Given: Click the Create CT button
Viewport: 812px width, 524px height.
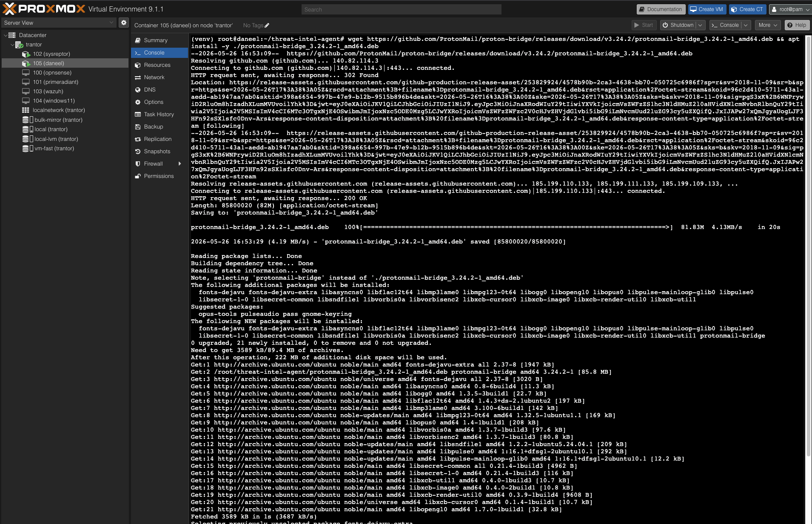Looking at the screenshot, I should pos(747,9).
